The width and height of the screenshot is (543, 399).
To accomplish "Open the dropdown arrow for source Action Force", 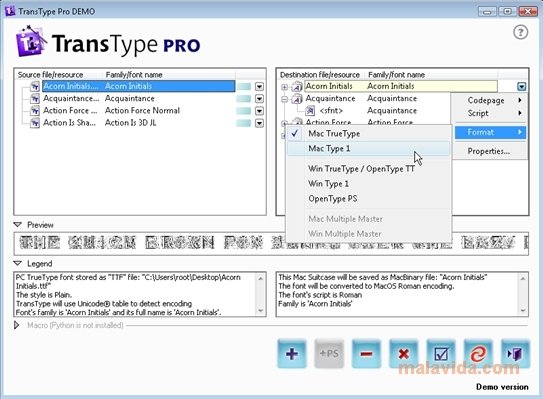I will [259, 111].
